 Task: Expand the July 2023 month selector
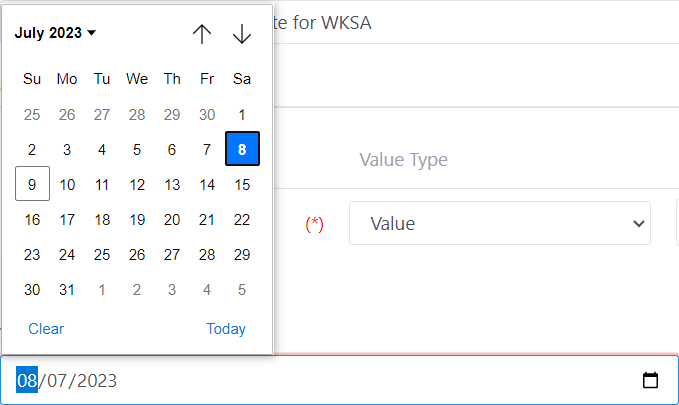pos(55,33)
